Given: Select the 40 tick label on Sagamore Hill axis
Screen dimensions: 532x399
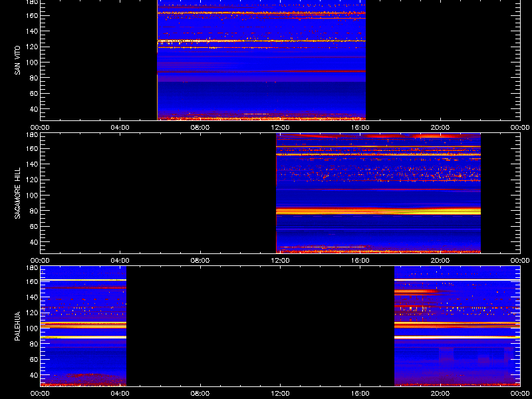Looking at the screenshot, I should tap(35, 242).
